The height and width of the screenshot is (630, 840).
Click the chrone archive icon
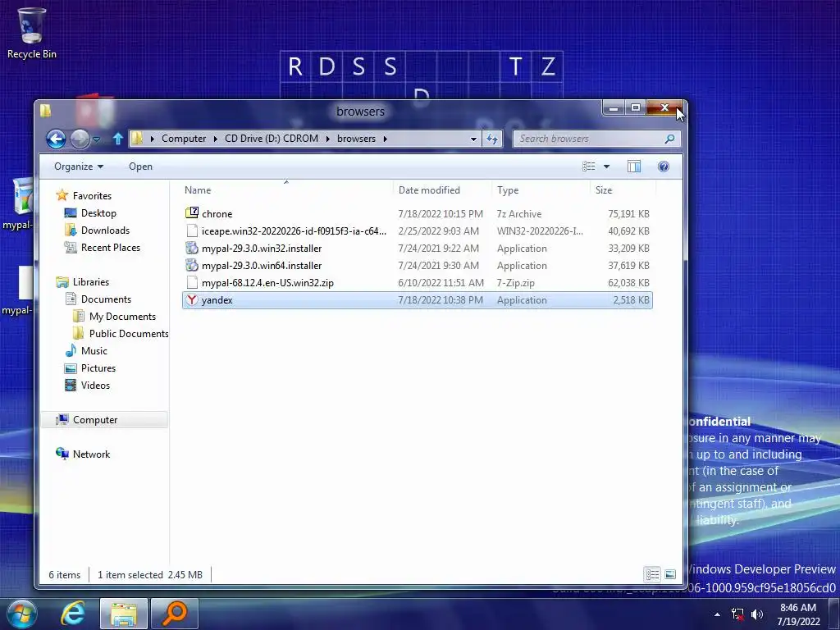[x=192, y=213]
